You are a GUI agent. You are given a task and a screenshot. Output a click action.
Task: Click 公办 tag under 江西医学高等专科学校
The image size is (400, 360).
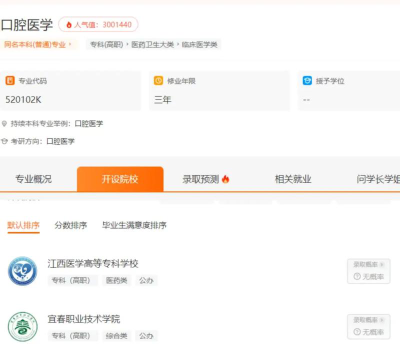point(146,280)
